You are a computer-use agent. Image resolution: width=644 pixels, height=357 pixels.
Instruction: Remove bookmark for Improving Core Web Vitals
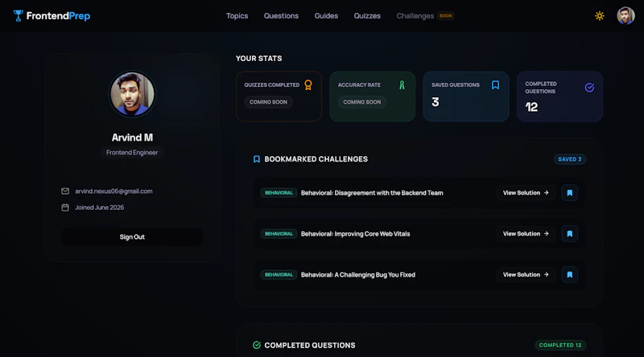pyautogui.click(x=570, y=234)
